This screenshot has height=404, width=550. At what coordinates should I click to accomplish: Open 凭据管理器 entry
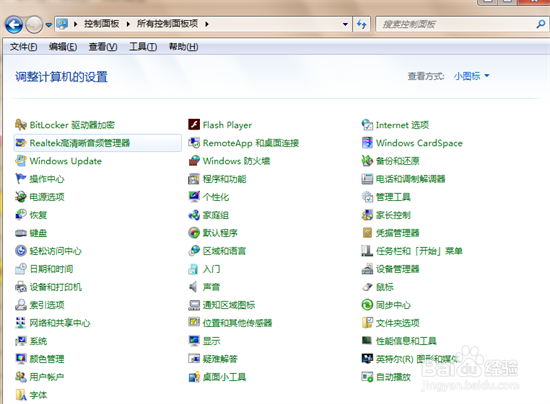398,233
